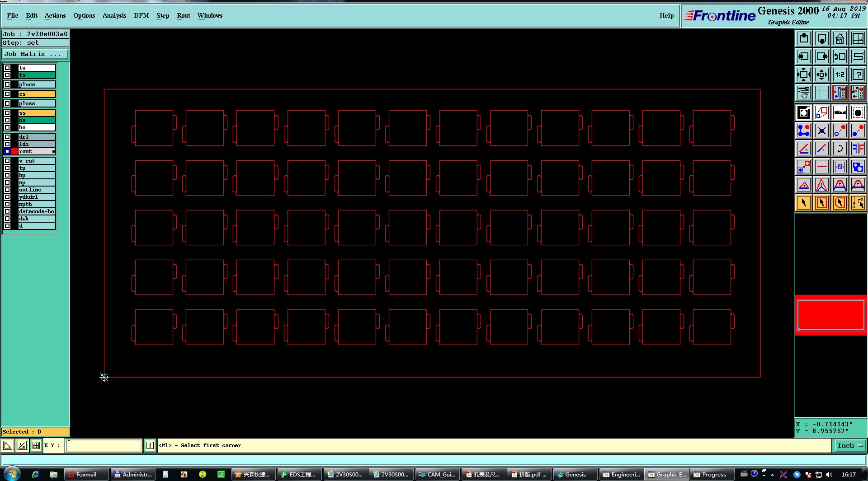Click the question mark query icon
Screen dimensions: 868x481
tap(858, 75)
